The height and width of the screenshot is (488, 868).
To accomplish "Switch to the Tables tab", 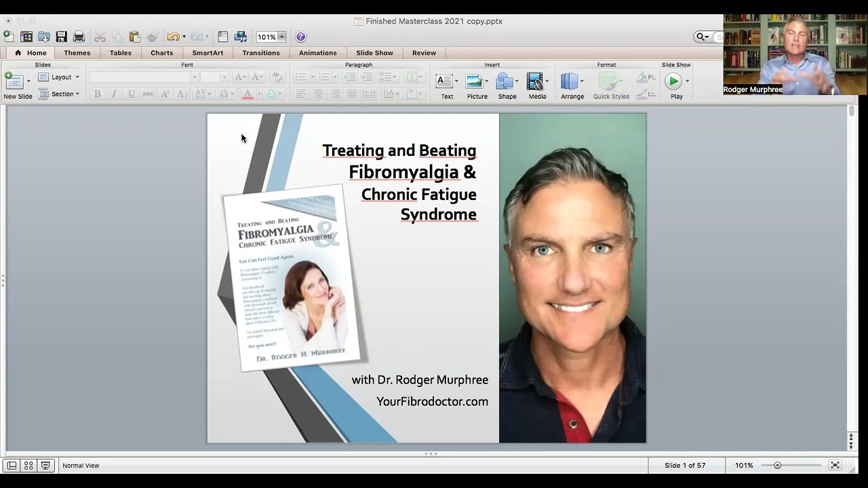I will (121, 53).
